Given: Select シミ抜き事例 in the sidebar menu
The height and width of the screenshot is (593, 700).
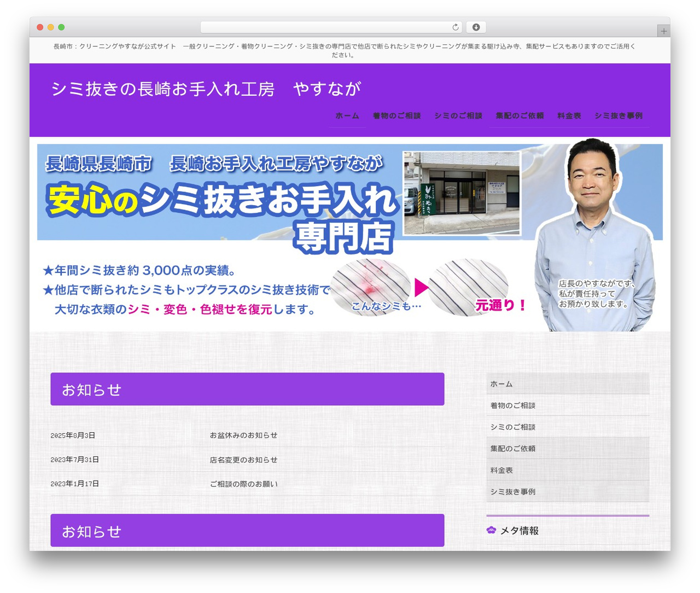Looking at the screenshot, I should (x=568, y=492).
